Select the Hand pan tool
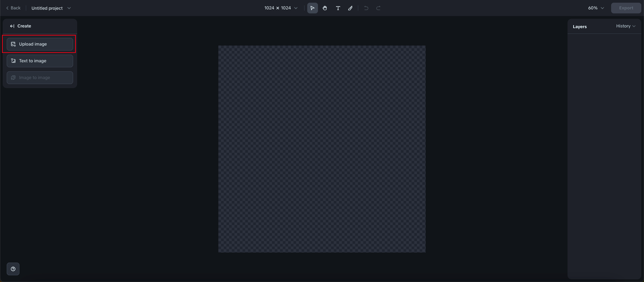 [x=325, y=8]
